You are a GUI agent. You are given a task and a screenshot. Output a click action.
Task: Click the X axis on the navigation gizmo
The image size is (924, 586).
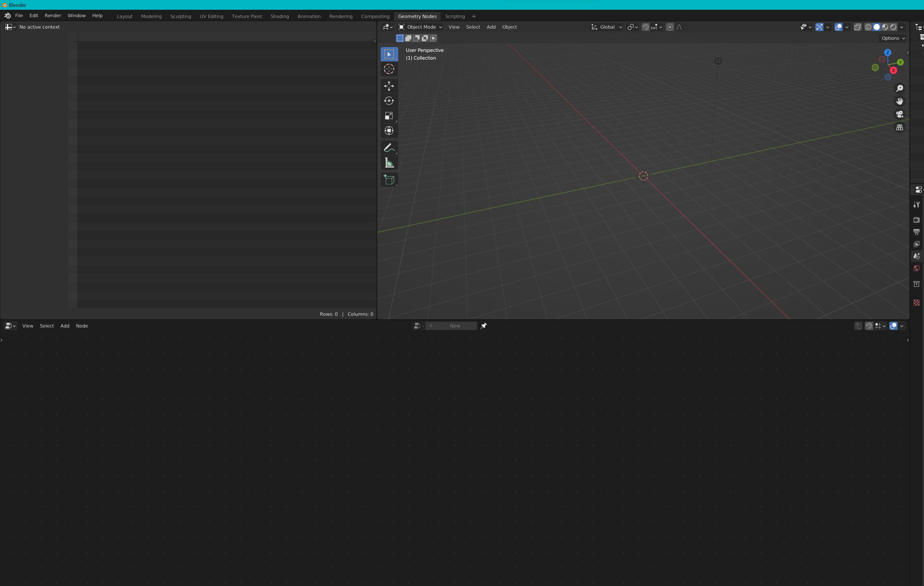tap(893, 70)
